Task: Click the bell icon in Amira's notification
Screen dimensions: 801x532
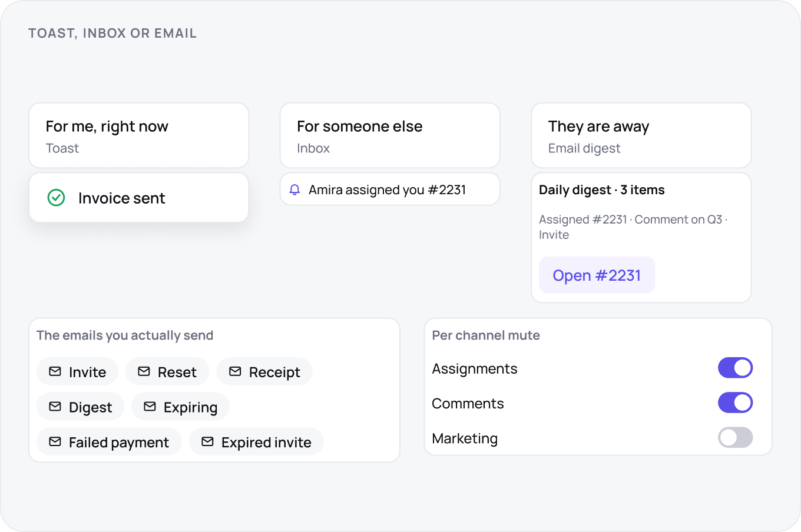Action: [x=295, y=190]
